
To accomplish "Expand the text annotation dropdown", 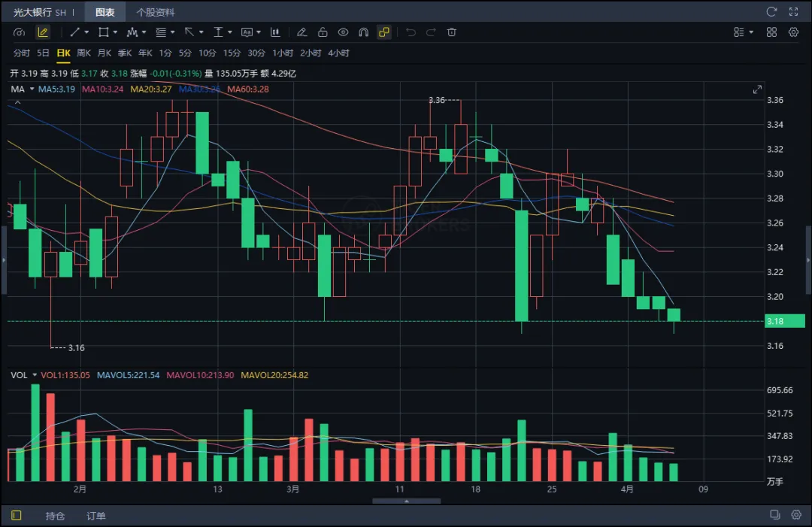I will tap(259, 32).
